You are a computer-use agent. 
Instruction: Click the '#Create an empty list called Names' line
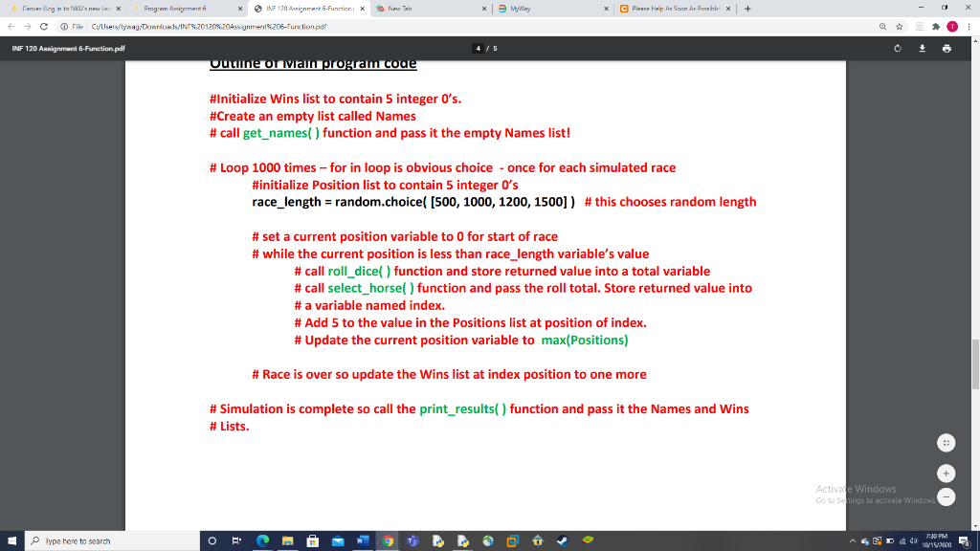click(x=313, y=116)
